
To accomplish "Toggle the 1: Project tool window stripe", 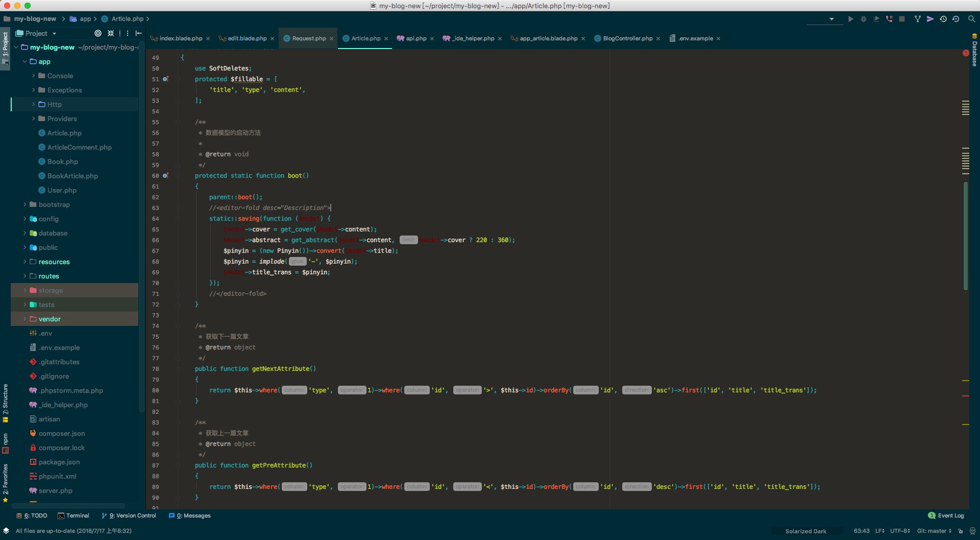I will (5, 49).
